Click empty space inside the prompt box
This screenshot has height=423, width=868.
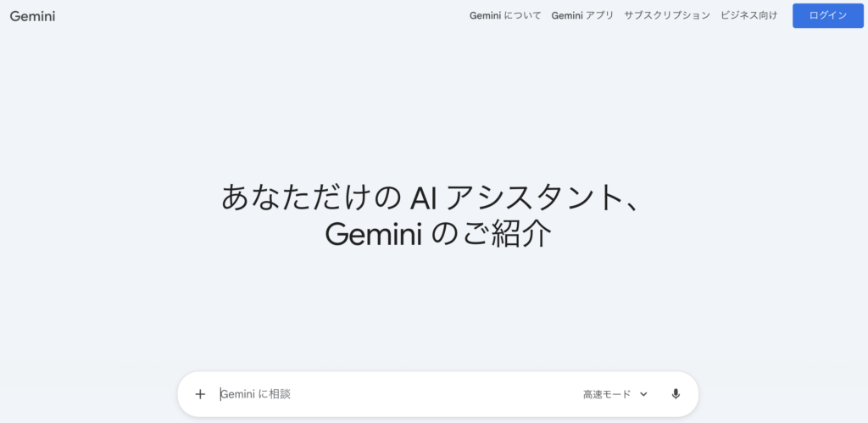437,394
